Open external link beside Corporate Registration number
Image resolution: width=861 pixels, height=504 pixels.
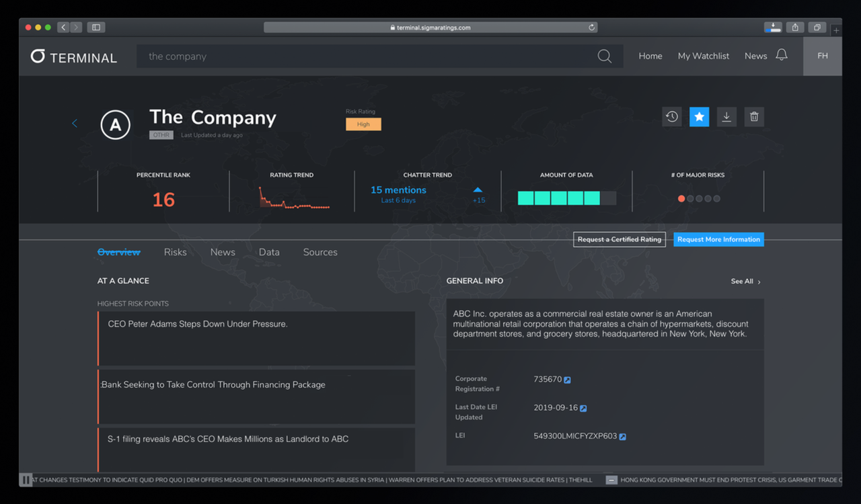coord(567,380)
